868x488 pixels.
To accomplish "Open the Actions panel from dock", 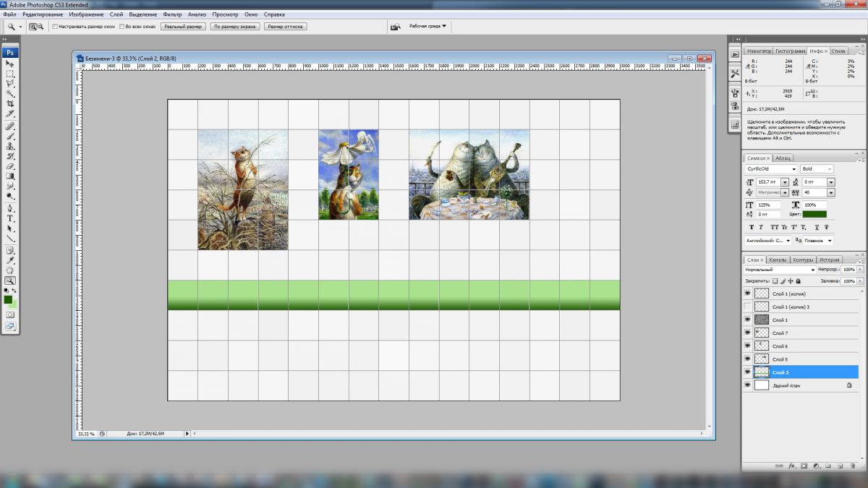I will coord(735,53).
